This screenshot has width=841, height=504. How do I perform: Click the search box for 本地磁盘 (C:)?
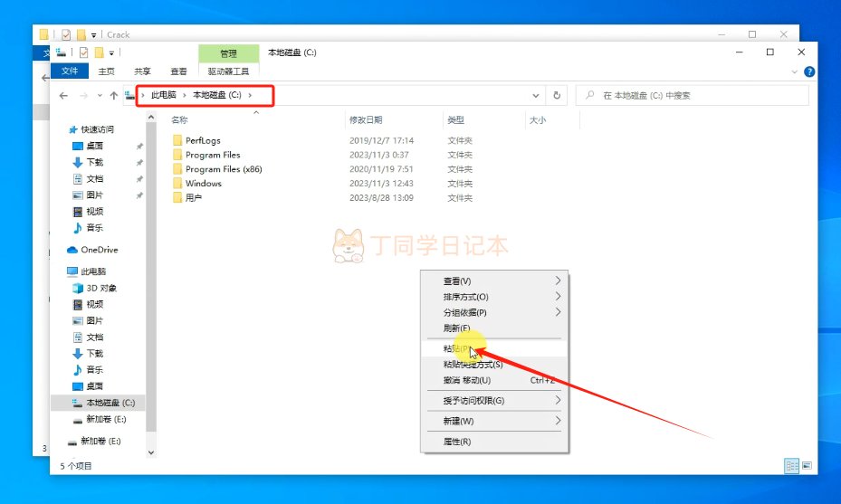(693, 95)
